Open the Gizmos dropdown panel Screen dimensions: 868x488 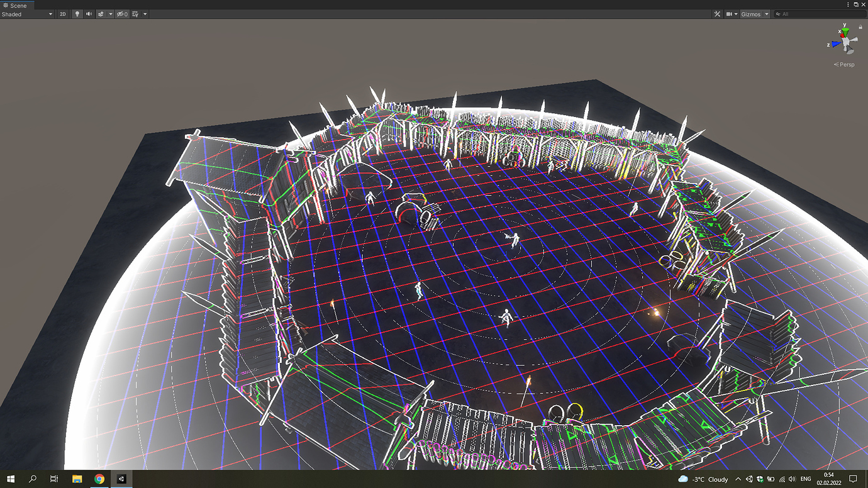[767, 14]
